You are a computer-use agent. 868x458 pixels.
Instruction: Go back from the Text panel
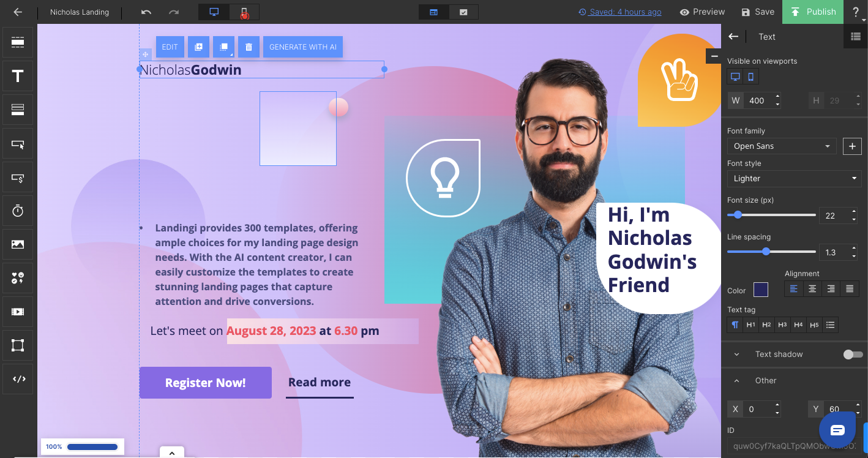(733, 37)
